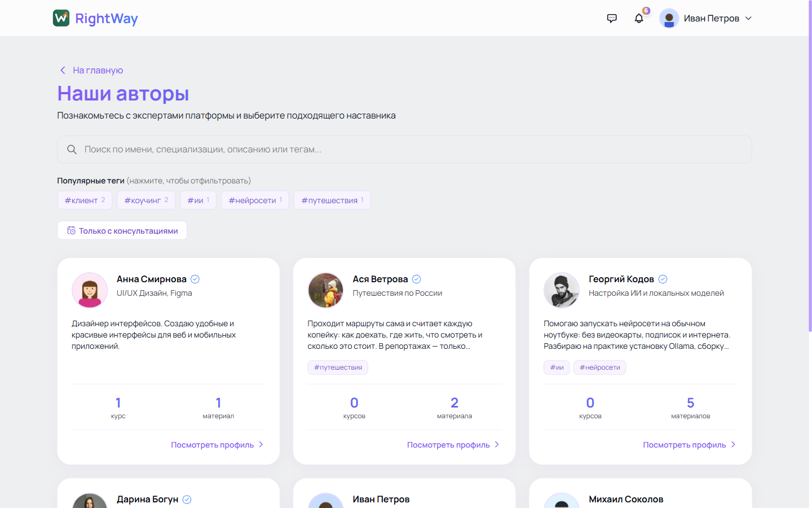
Task: Filter by the #клиент popular tag
Action: click(85, 200)
